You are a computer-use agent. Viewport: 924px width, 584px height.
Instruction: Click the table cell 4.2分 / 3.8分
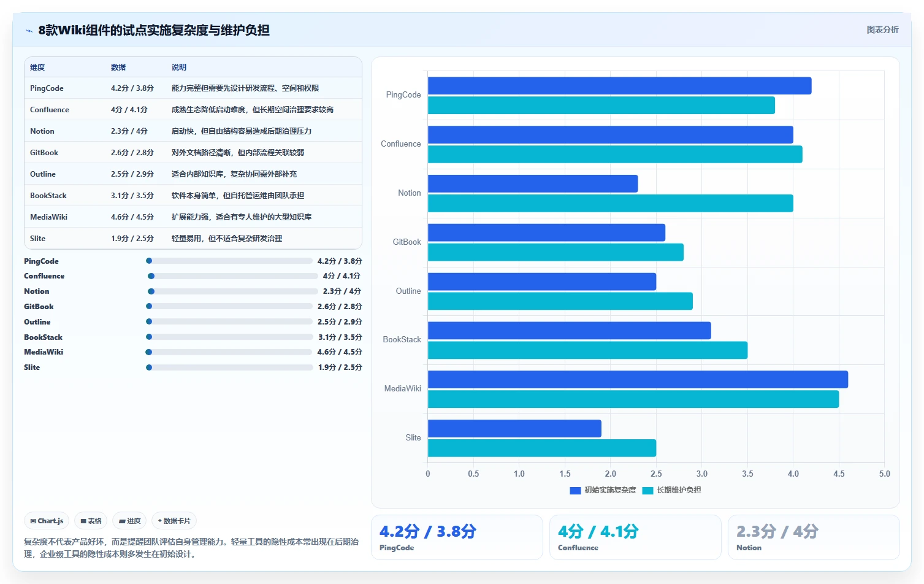[x=132, y=88]
